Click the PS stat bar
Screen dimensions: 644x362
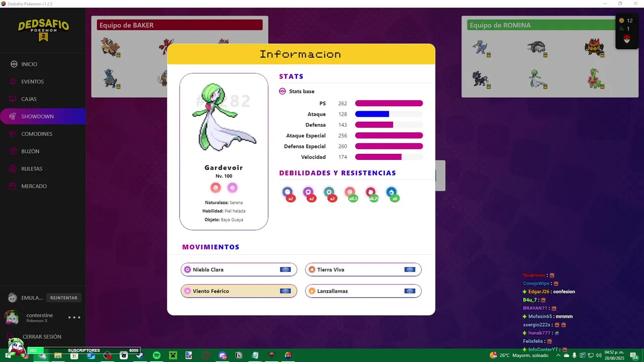coord(389,104)
